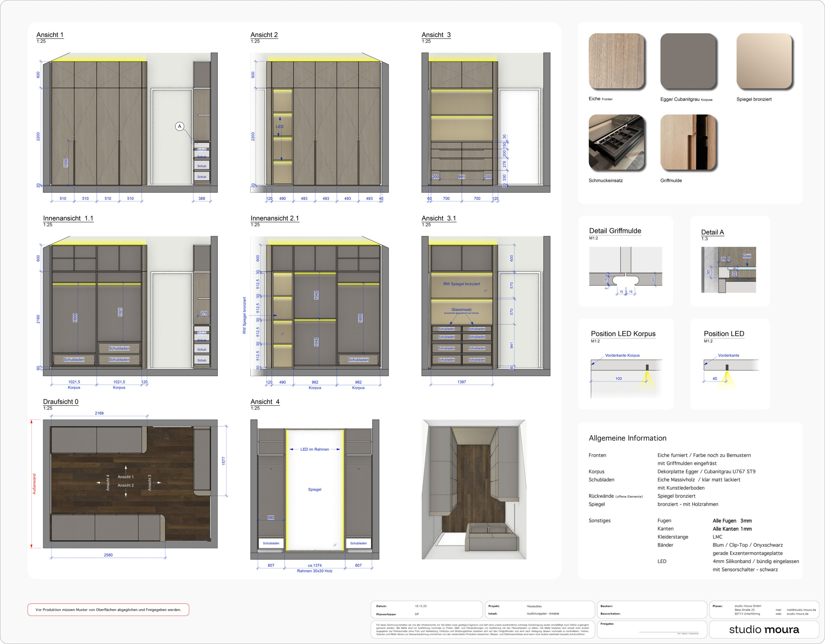
Task: Open the 3D perspective room rendering
Action: pyautogui.click(x=474, y=489)
